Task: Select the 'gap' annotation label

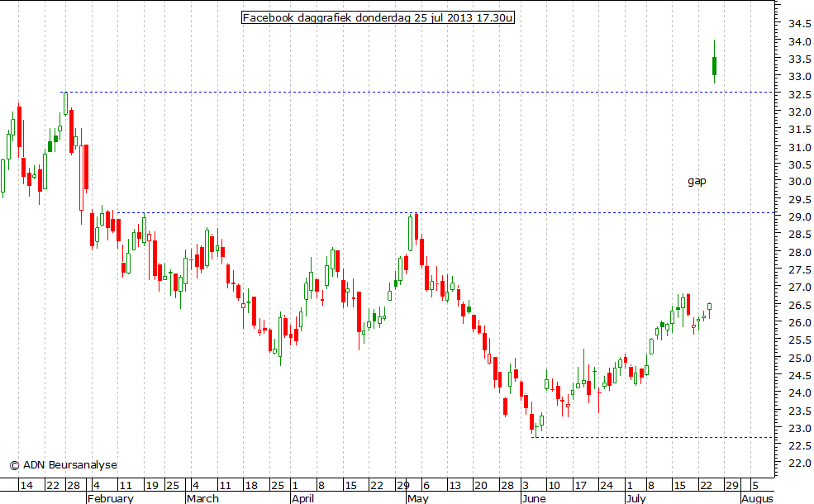Action: pos(697,181)
